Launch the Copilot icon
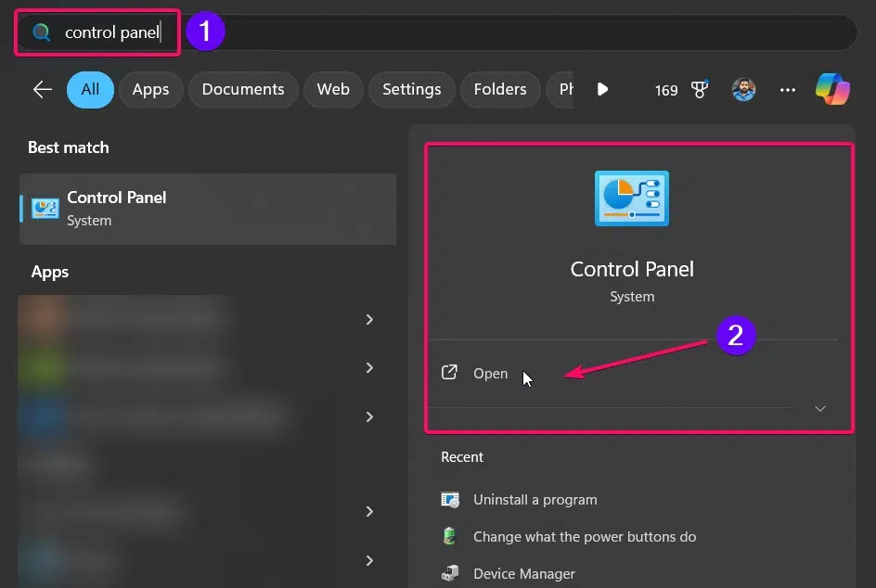 (x=832, y=89)
